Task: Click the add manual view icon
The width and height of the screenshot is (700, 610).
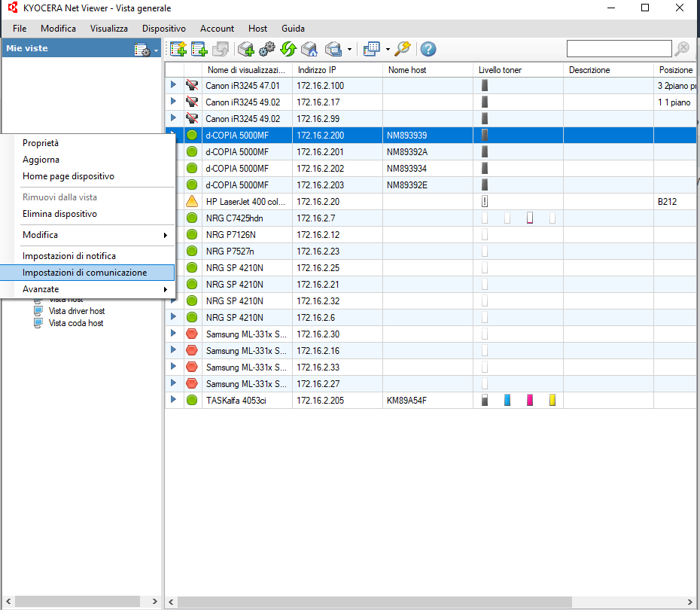Action: pyautogui.click(x=199, y=49)
